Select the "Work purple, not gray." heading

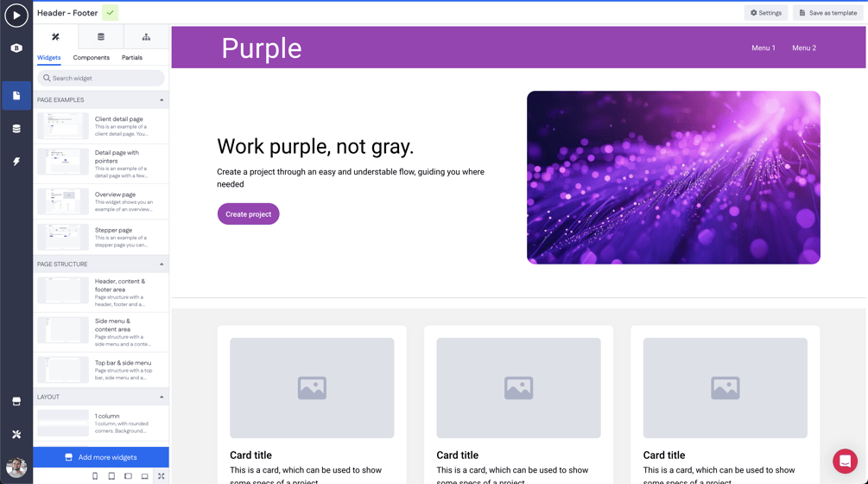pyautogui.click(x=315, y=147)
